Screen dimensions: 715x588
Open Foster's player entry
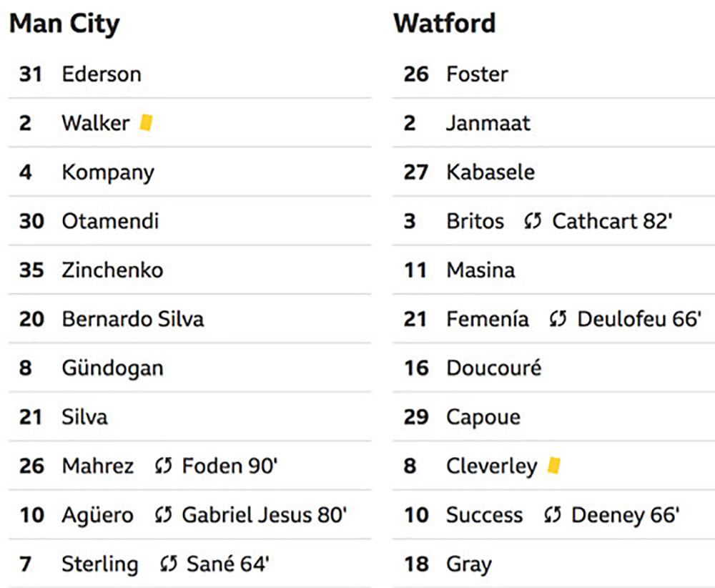coord(553,74)
